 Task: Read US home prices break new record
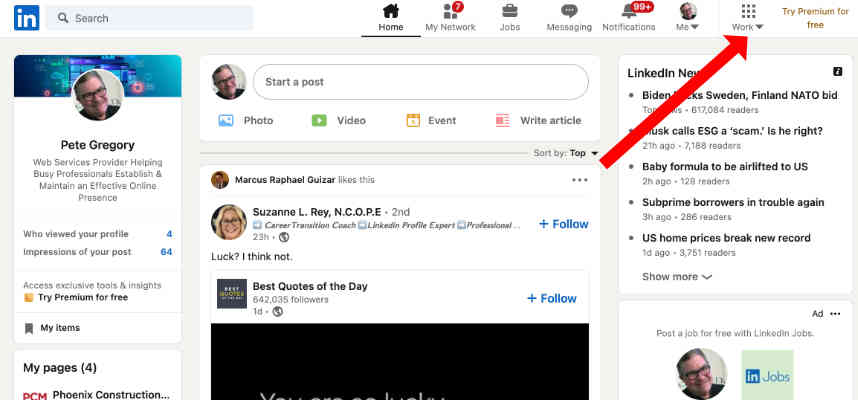(727, 238)
